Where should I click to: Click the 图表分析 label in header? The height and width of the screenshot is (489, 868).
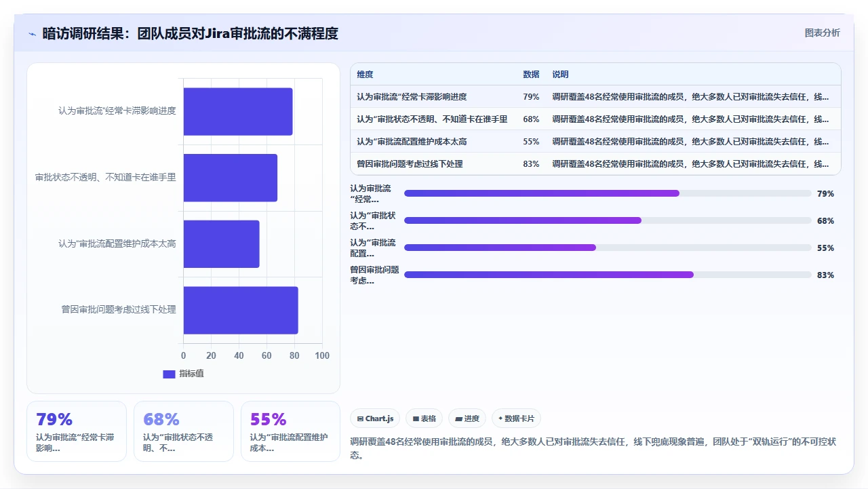click(x=822, y=33)
